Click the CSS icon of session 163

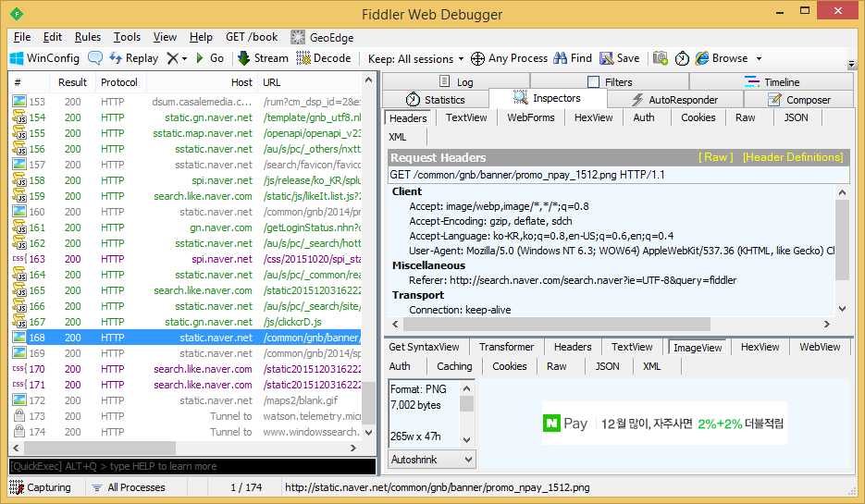pos(19,259)
